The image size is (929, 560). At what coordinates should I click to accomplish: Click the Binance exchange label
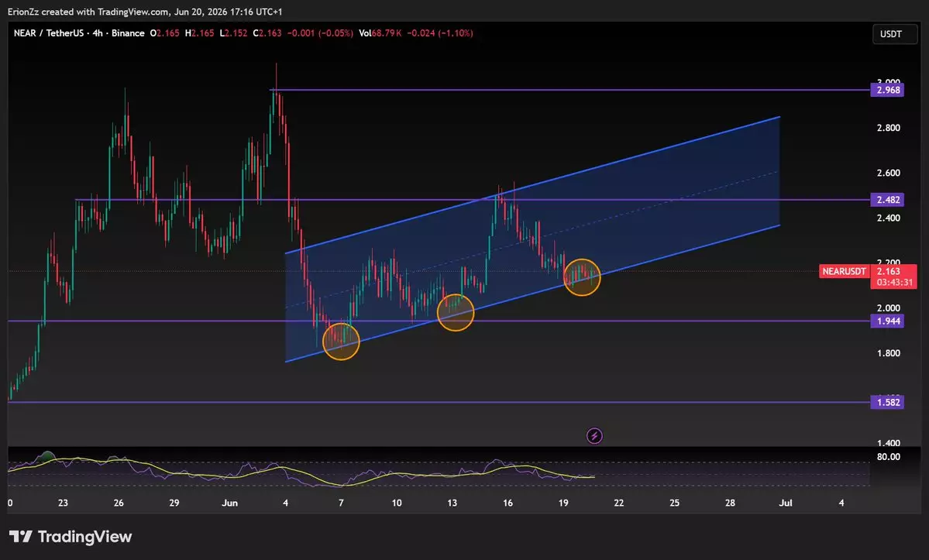(x=128, y=33)
